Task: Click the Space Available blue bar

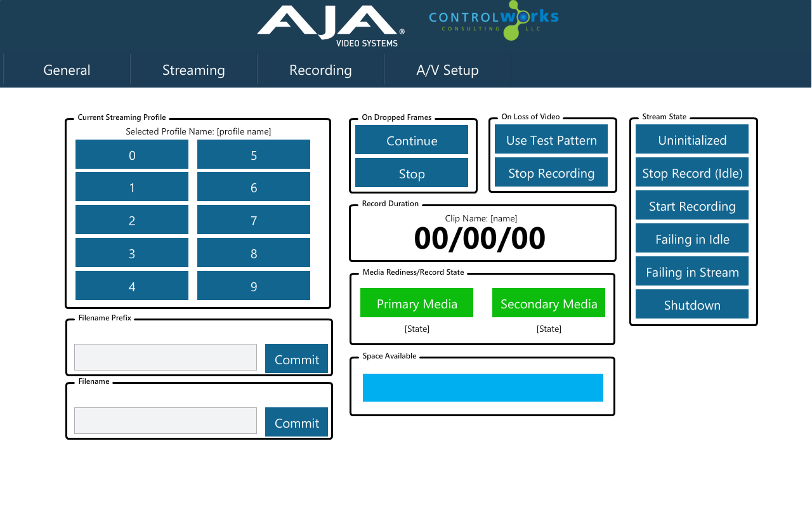Action: point(483,388)
